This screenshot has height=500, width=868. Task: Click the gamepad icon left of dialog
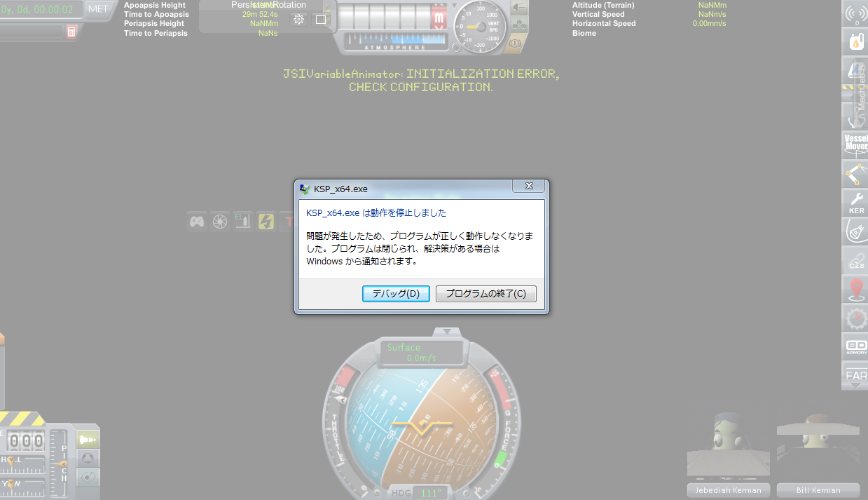tap(197, 222)
